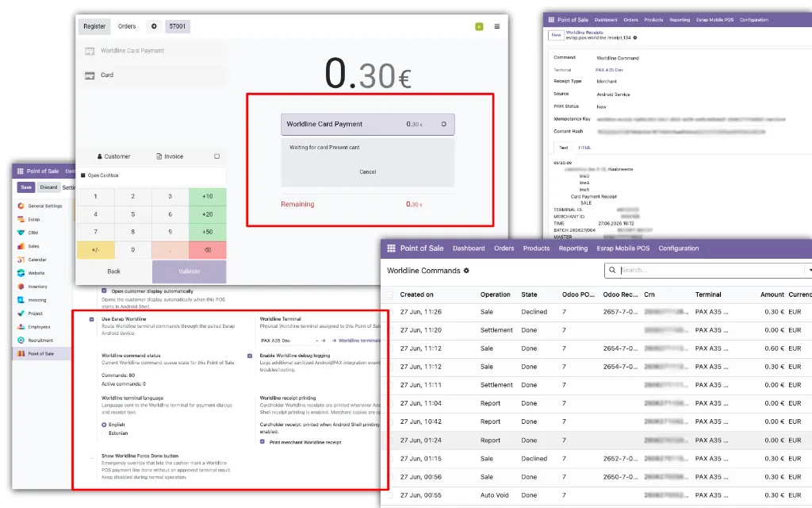This screenshot has height=508, width=812.
Task: Click Cancel under Waiting for card message
Action: (368, 172)
